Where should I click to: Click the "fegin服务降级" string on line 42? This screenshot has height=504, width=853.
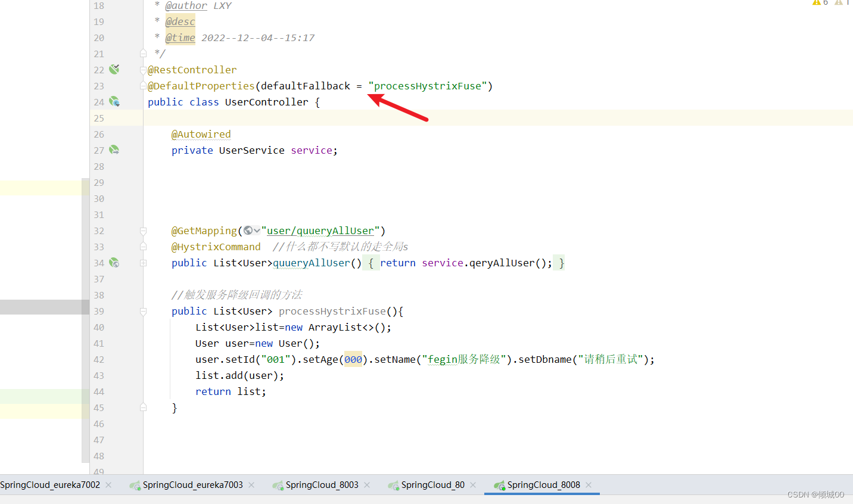[463, 359]
